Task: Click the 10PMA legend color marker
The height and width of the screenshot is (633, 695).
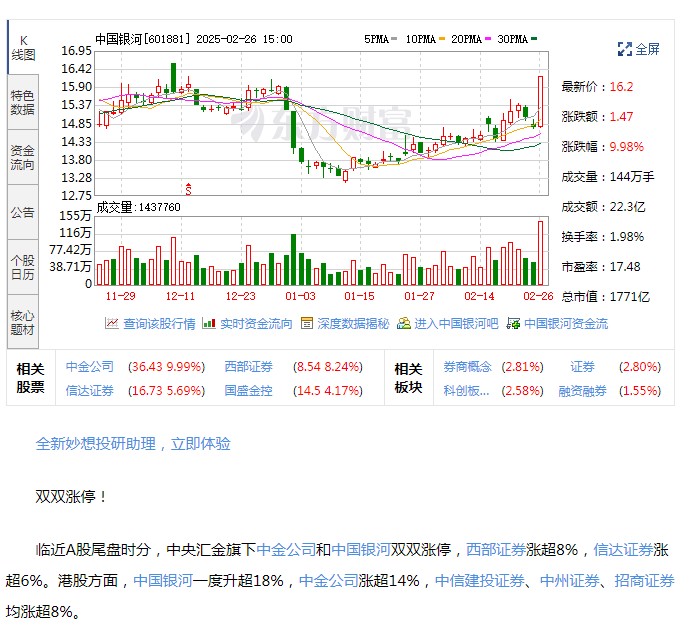Action: [442, 39]
